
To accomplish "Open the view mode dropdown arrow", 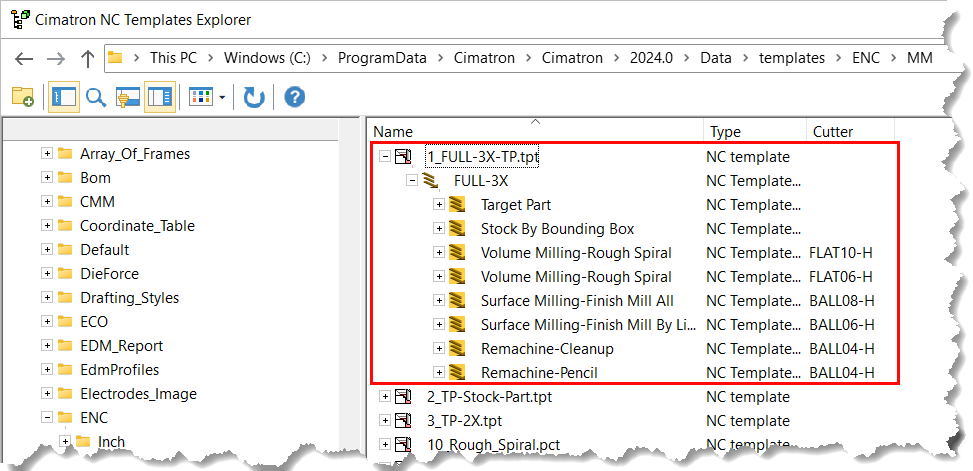I will [x=222, y=97].
